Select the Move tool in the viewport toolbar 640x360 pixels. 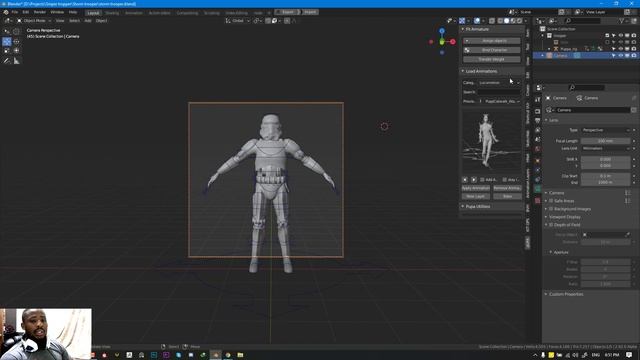[x=7, y=41]
